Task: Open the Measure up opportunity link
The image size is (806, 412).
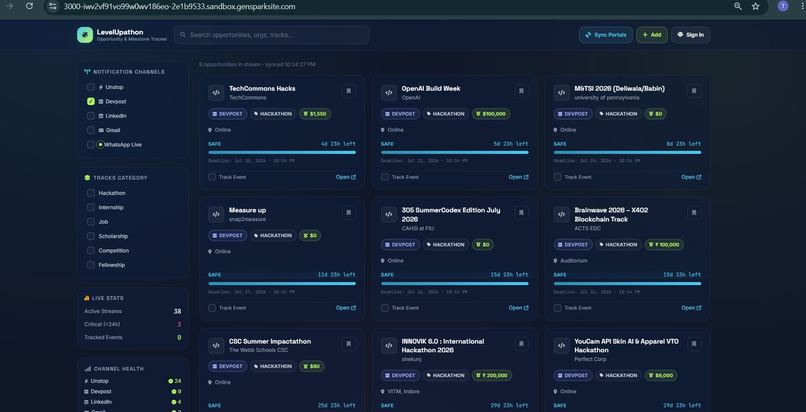Action: [345, 308]
